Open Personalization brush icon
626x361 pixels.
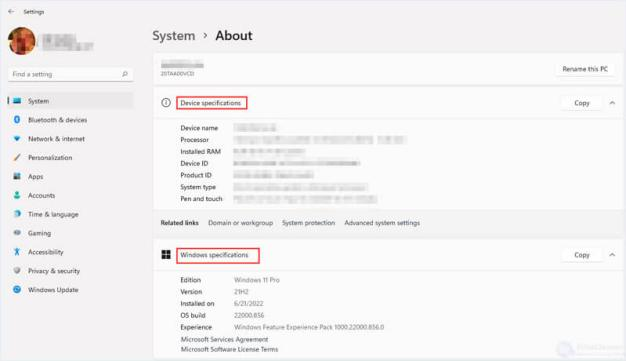17,157
